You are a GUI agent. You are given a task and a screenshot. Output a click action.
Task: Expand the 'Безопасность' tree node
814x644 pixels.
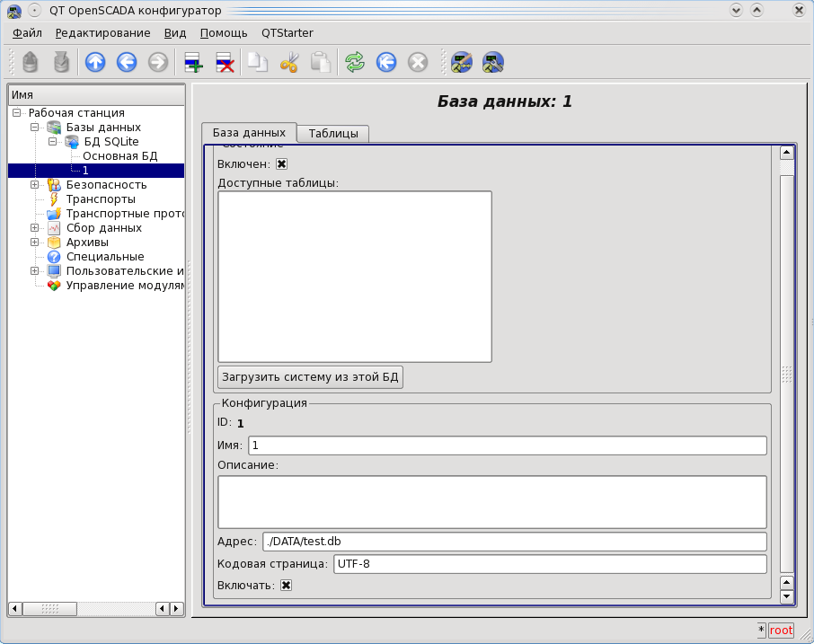coord(35,185)
